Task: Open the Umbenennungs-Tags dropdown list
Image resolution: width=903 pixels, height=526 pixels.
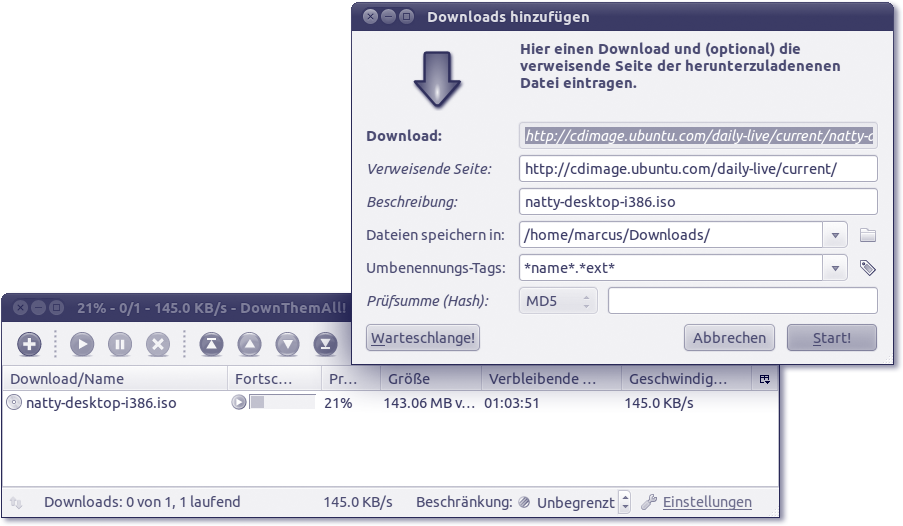Action: (x=835, y=268)
